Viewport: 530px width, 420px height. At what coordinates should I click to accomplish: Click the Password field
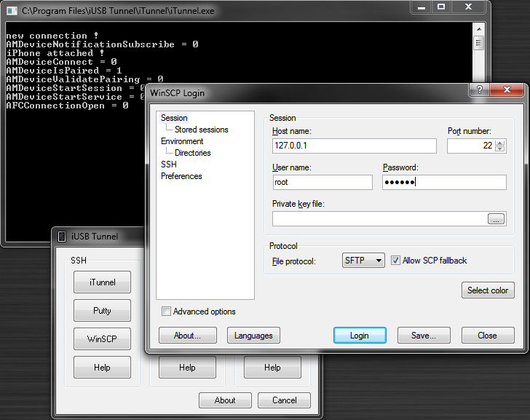click(x=444, y=182)
